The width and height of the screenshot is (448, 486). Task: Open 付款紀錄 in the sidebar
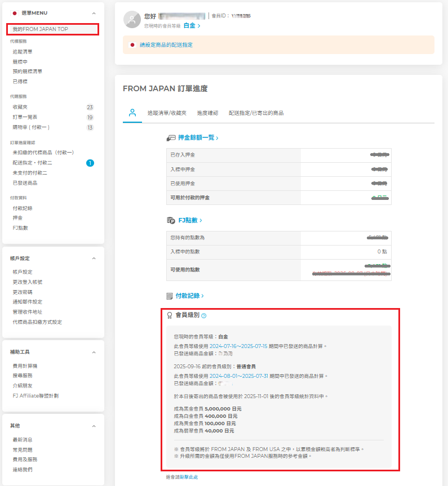23,208
